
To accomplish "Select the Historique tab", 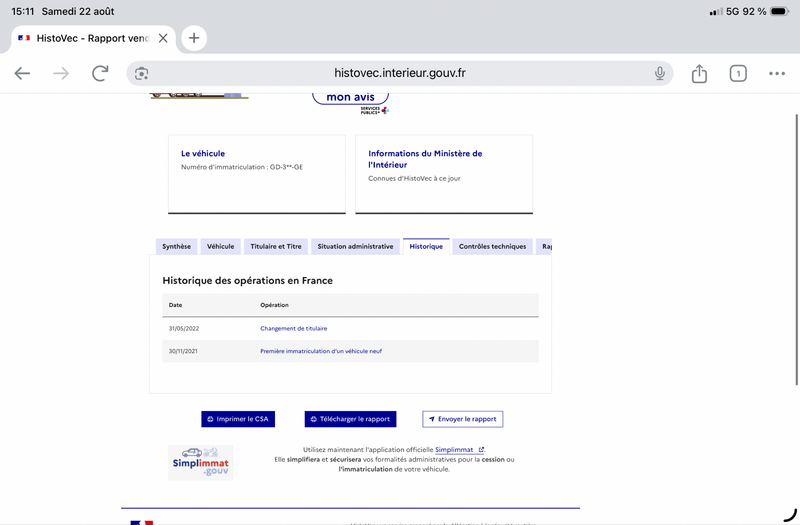I will pyautogui.click(x=426, y=246).
